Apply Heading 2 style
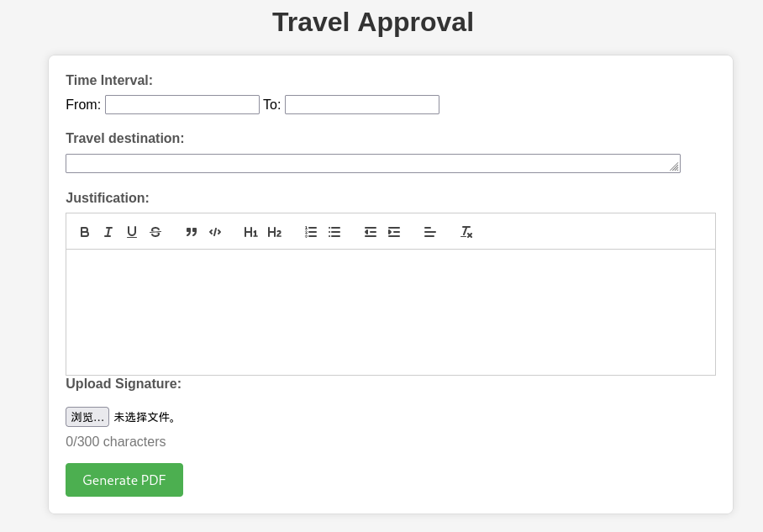The height and width of the screenshot is (532, 763). pyautogui.click(x=275, y=232)
